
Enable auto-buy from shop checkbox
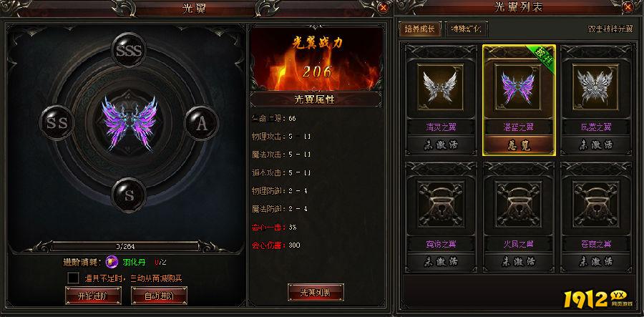click(74, 278)
